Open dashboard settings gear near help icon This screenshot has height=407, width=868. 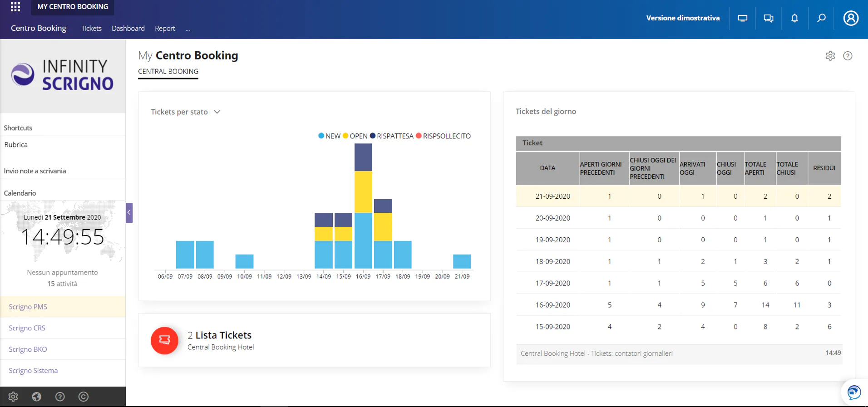click(830, 56)
